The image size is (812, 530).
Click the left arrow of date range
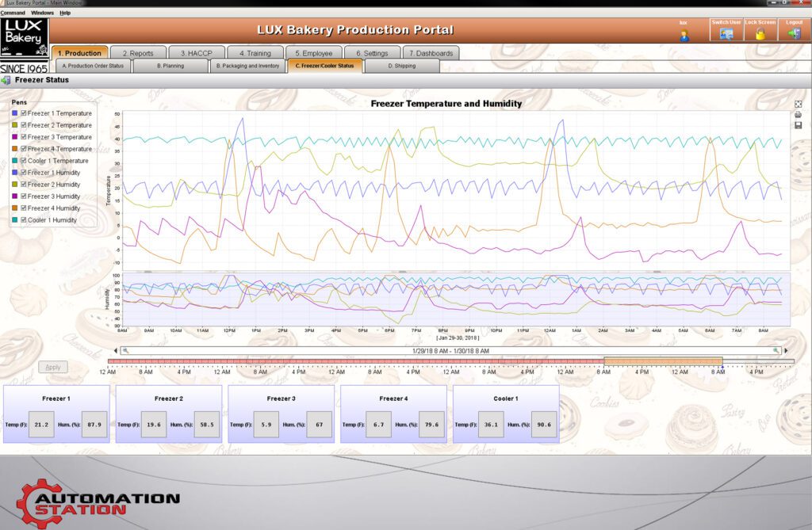coord(117,349)
